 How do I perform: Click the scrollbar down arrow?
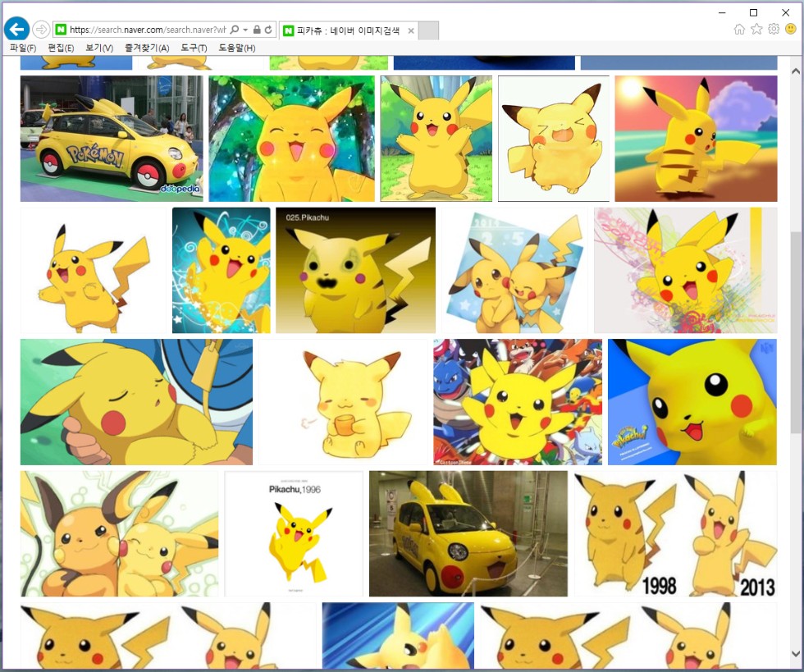point(795,653)
